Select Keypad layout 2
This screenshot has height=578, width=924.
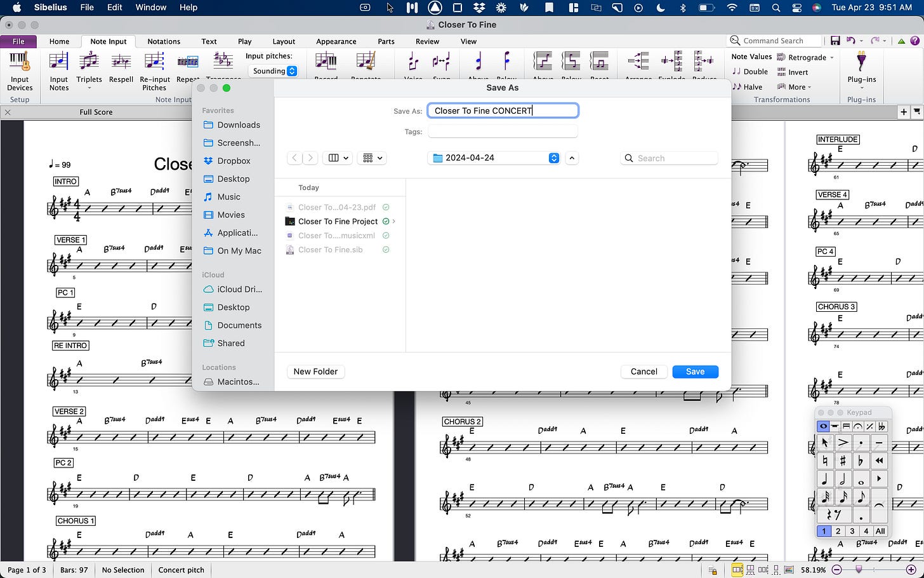(x=838, y=531)
